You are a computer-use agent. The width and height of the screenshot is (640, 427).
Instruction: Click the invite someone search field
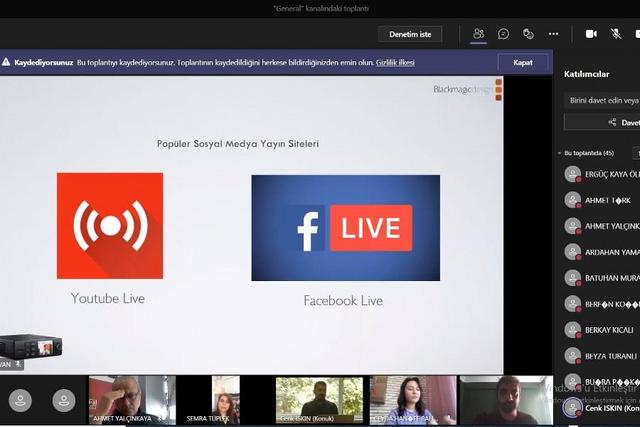pyautogui.click(x=602, y=100)
